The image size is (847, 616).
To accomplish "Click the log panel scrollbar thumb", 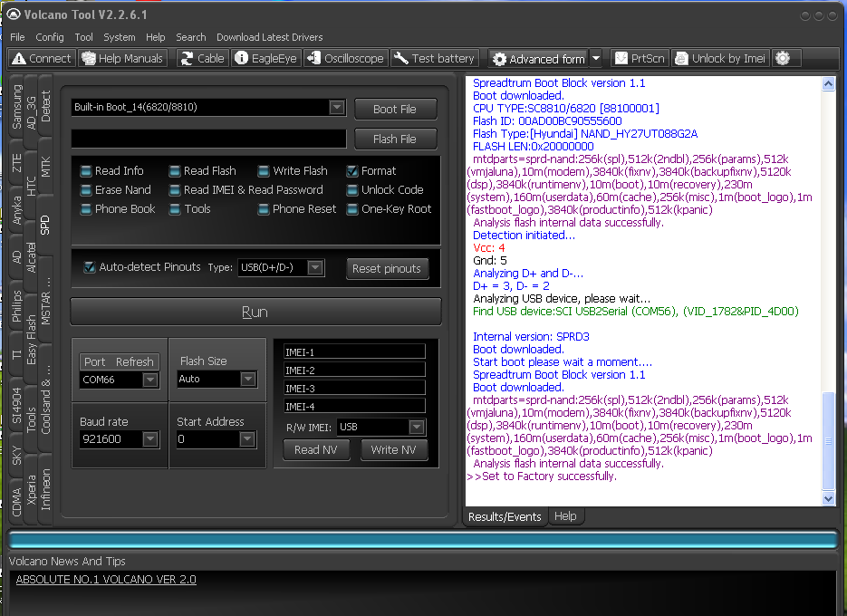I will [828, 440].
